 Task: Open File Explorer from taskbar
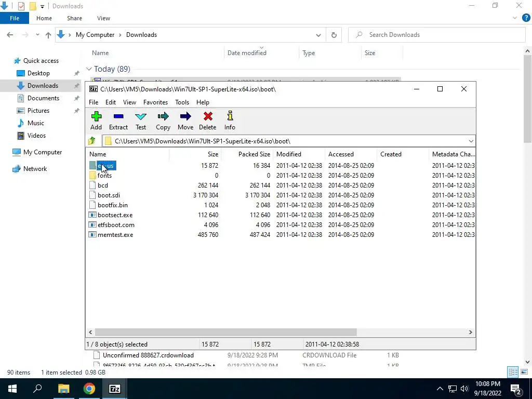point(63,389)
